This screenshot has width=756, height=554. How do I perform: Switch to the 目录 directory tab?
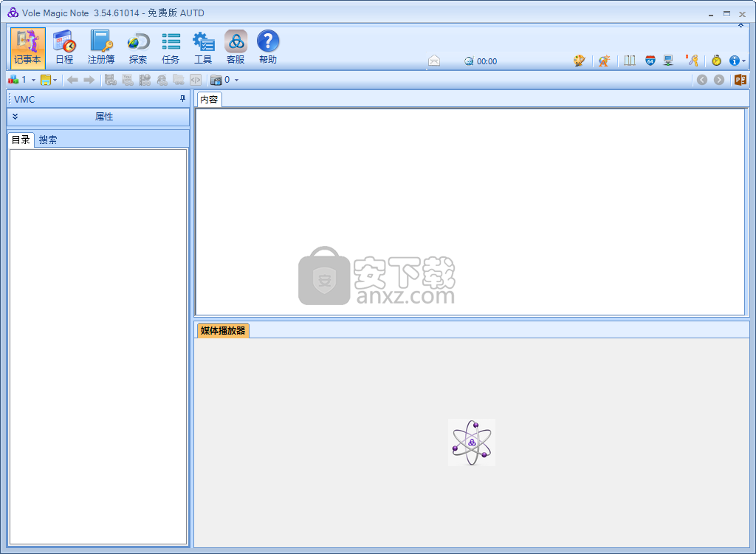pos(21,140)
